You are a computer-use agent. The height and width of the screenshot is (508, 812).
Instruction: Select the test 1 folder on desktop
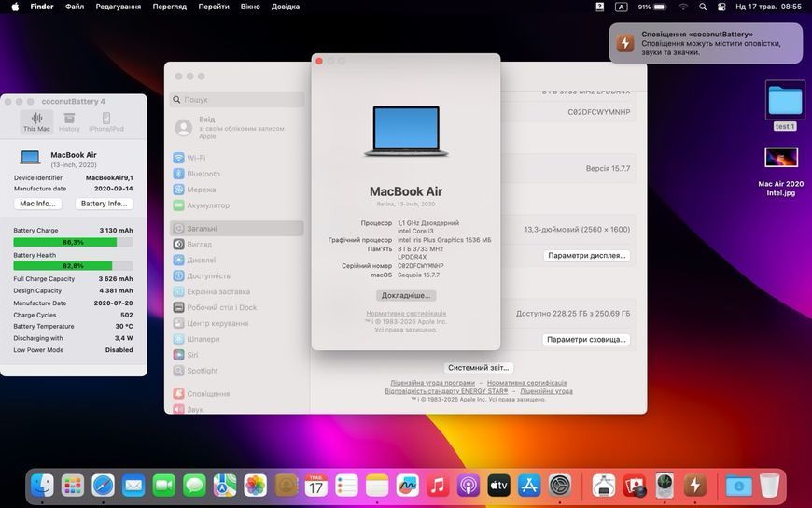[785, 106]
